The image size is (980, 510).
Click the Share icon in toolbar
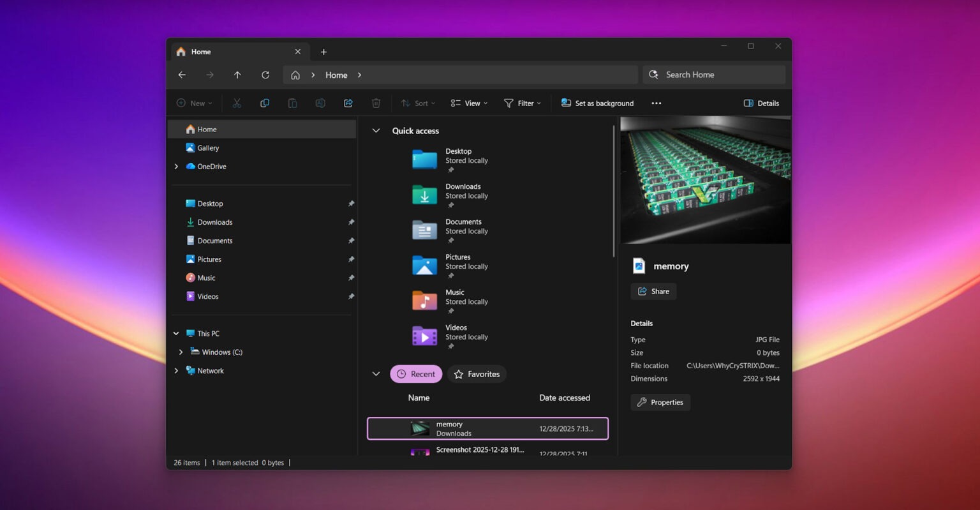coord(348,103)
